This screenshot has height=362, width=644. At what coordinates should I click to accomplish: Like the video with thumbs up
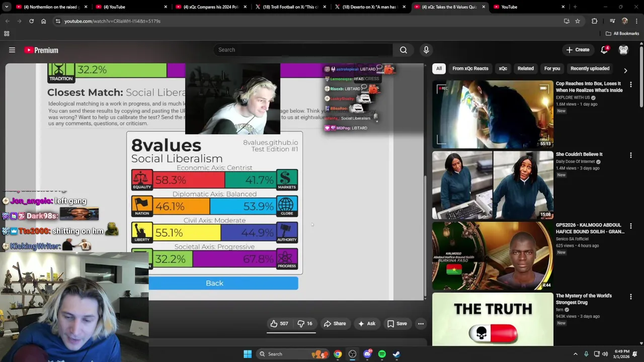point(279,324)
